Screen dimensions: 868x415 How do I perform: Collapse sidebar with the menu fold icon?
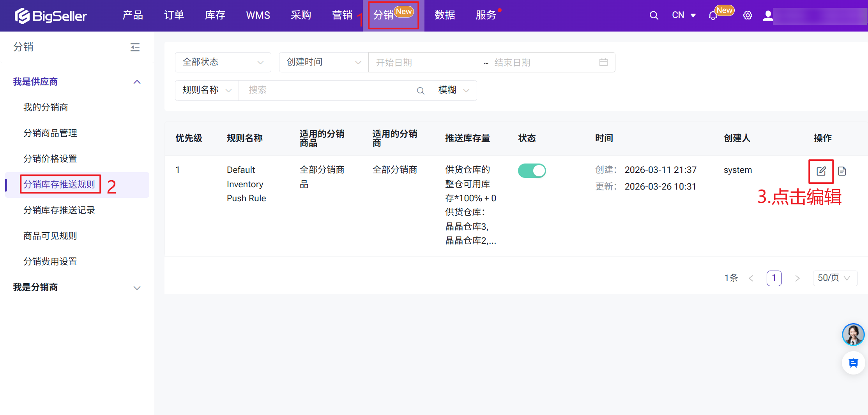135,47
